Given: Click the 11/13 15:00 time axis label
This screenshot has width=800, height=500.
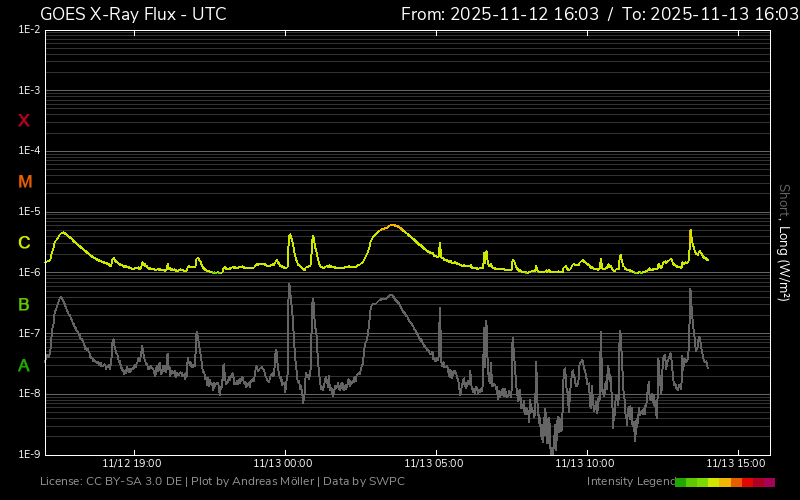Looking at the screenshot, I should point(737,464).
